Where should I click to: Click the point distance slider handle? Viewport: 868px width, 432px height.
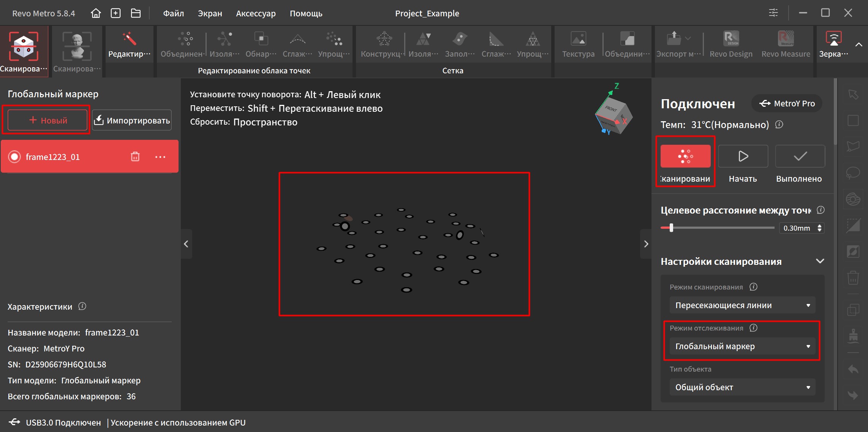(671, 228)
